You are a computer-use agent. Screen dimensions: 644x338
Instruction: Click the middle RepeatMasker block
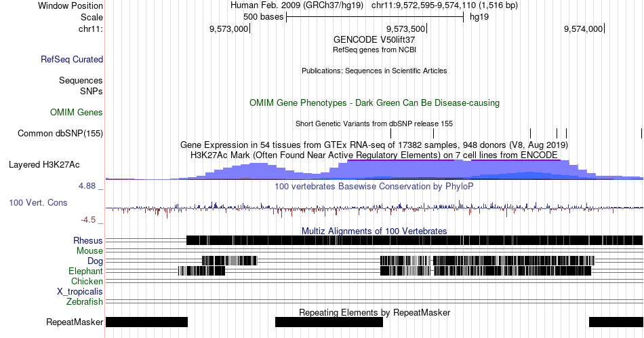329,322
